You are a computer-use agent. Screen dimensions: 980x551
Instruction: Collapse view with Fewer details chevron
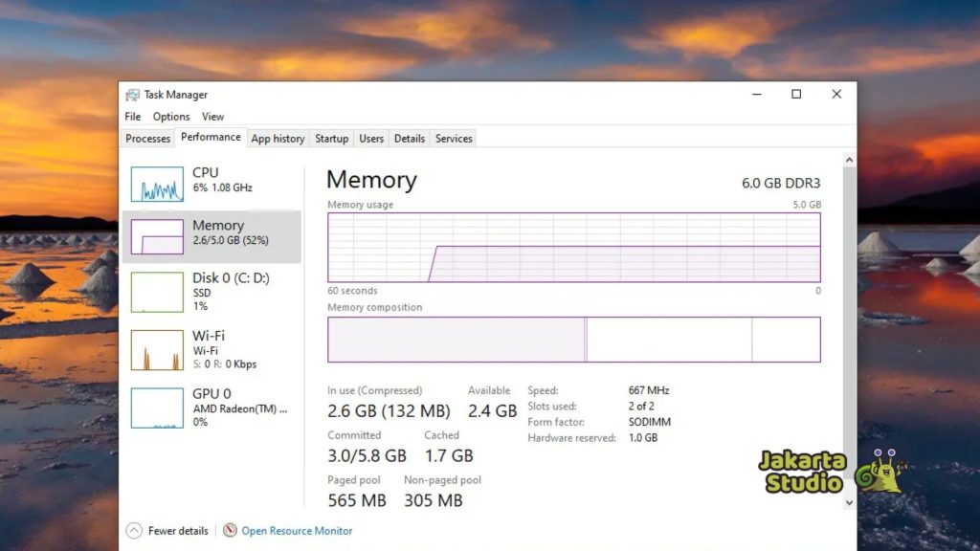pos(134,531)
